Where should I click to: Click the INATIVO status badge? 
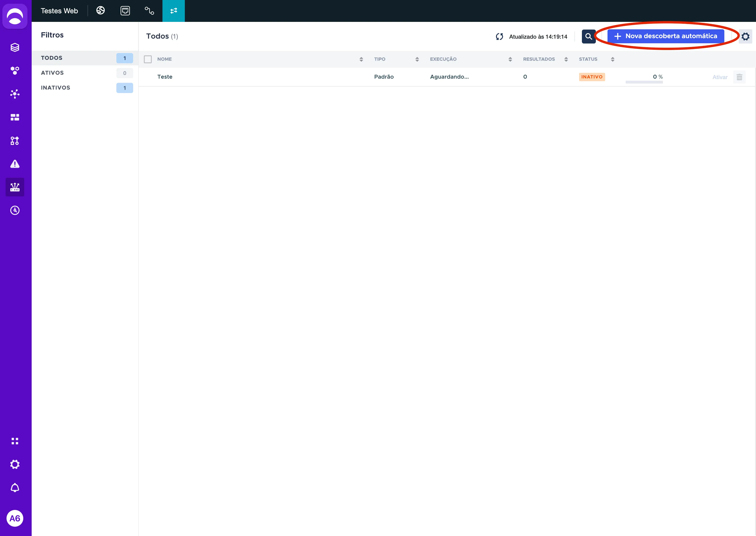592,77
